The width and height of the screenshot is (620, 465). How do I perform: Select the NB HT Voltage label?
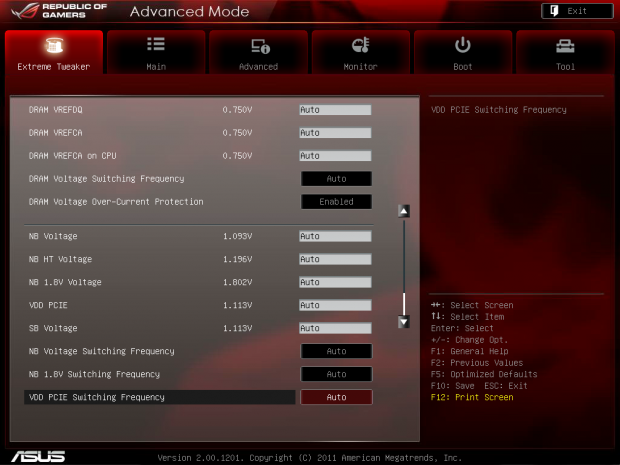pos(60,259)
